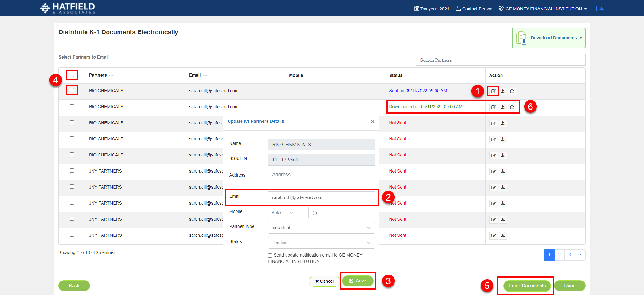This screenshot has height=295, width=644.
Task: Click the blue download icon in the top header
Action: click(x=602, y=9)
